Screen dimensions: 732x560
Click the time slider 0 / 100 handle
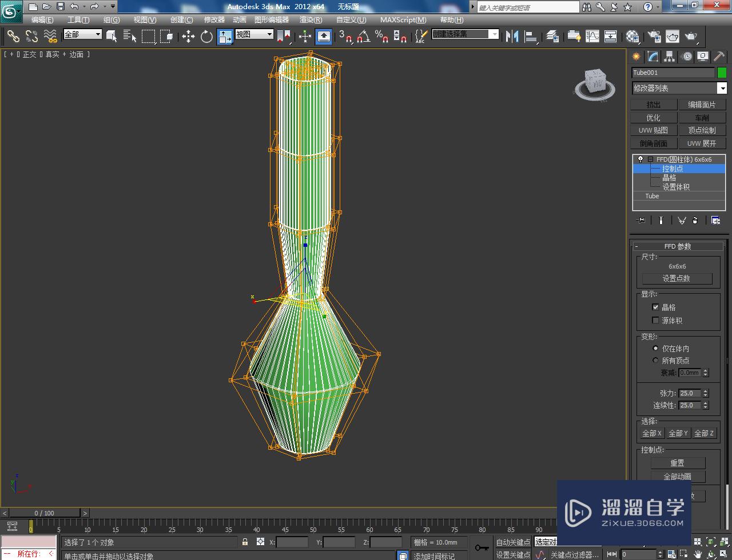45,513
